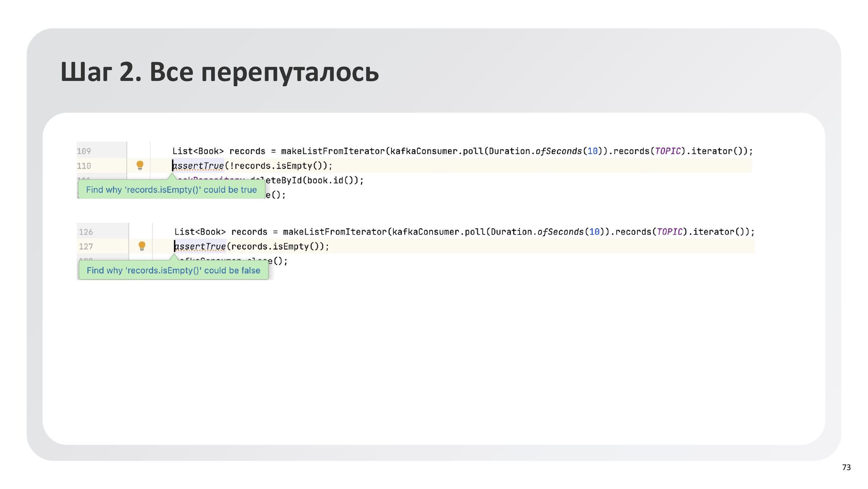Select 'Find why records.isEmpty() could be false'

(x=173, y=270)
